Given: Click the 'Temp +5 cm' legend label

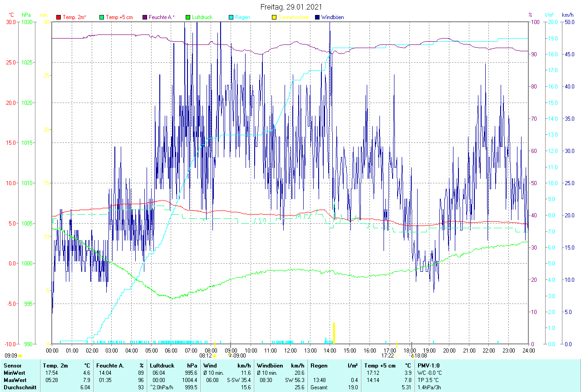Looking at the screenshot, I should (x=119, y=17).
